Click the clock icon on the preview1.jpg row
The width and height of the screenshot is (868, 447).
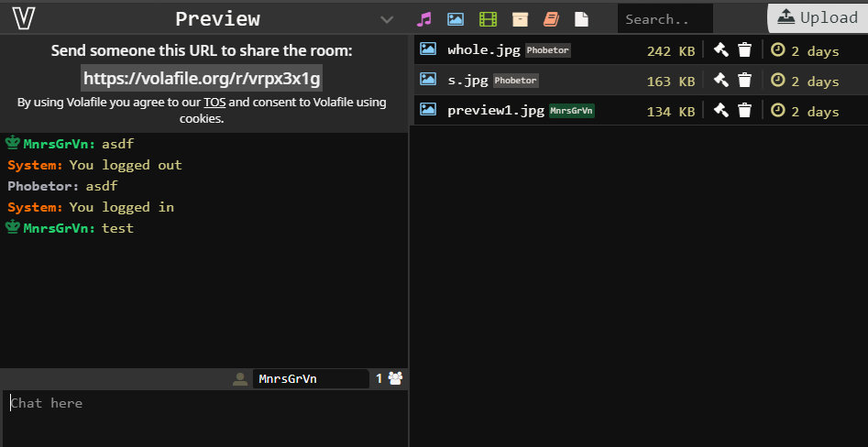click(778, 111)
